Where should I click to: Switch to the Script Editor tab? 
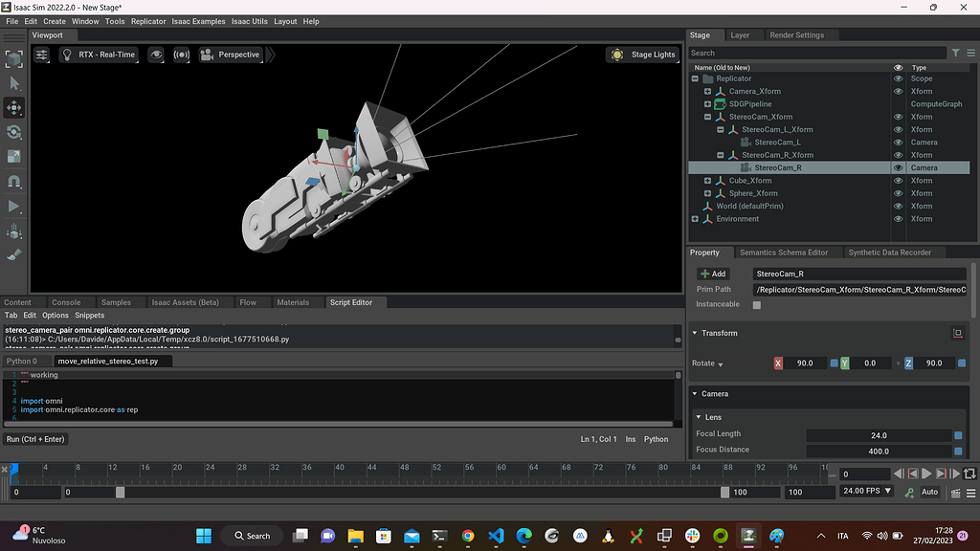click(353, 301)
